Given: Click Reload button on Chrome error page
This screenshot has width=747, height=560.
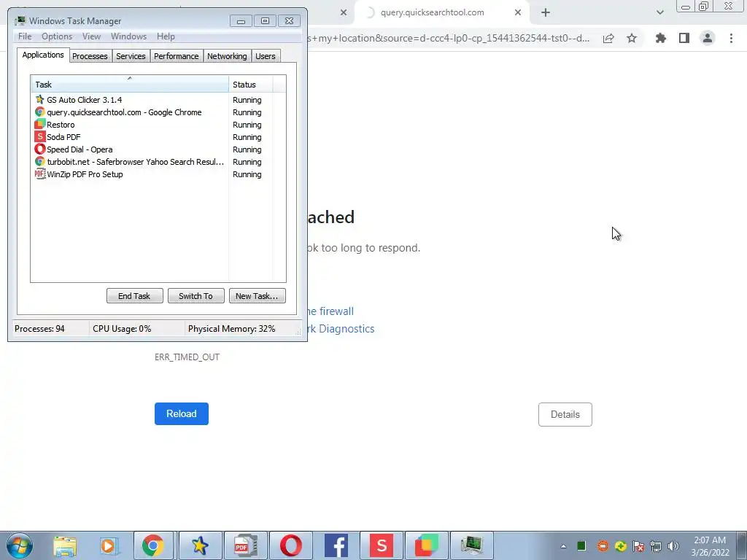Looking at the screenshot, I should coord(182,414).
